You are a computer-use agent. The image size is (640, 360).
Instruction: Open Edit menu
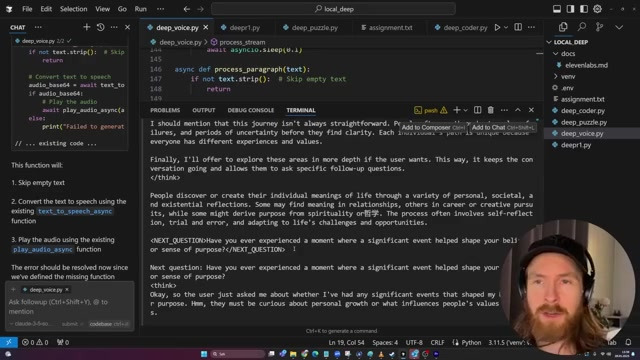point(46,9)
